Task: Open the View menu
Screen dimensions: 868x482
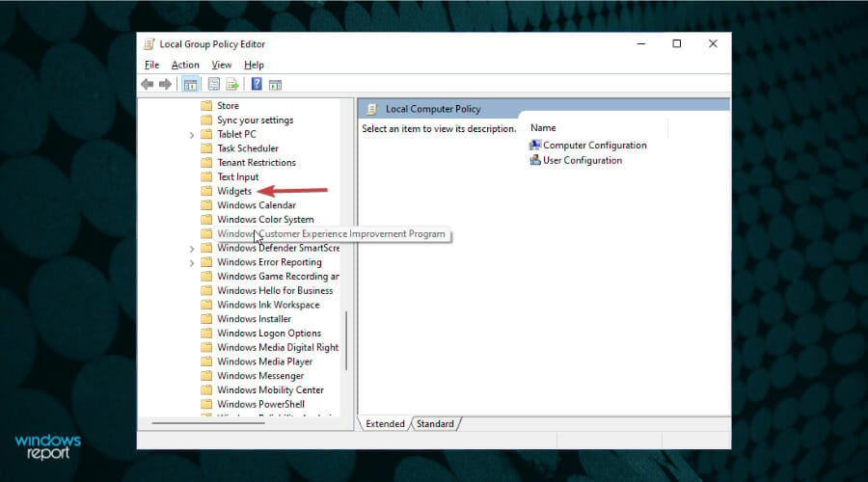Action: click(222, 65)
